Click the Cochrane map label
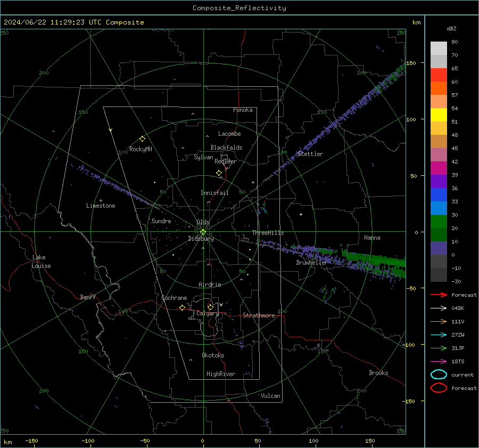This screenshot has width=479, height=448. pyautogui.click(x=174, y=298)
